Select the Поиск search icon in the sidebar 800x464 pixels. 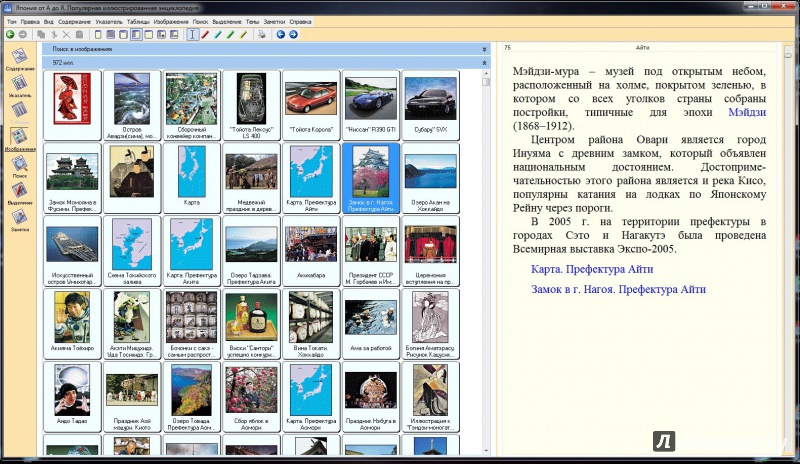tap(19, 165)
